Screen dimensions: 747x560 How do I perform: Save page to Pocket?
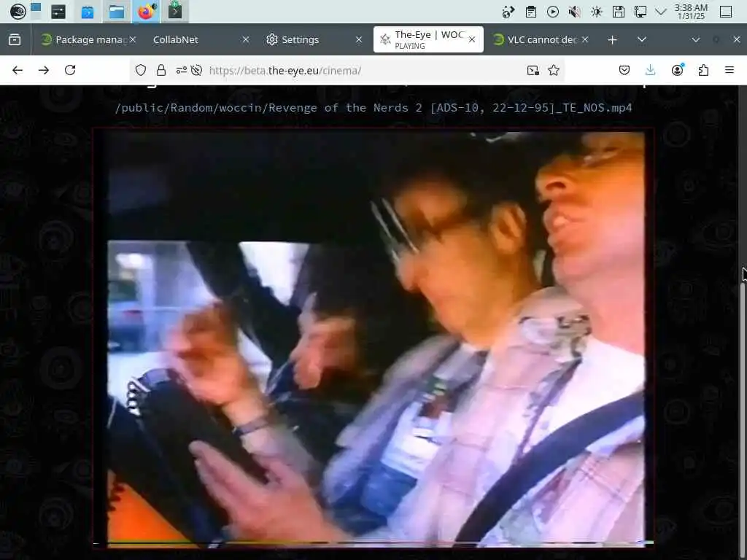(624, 71)
